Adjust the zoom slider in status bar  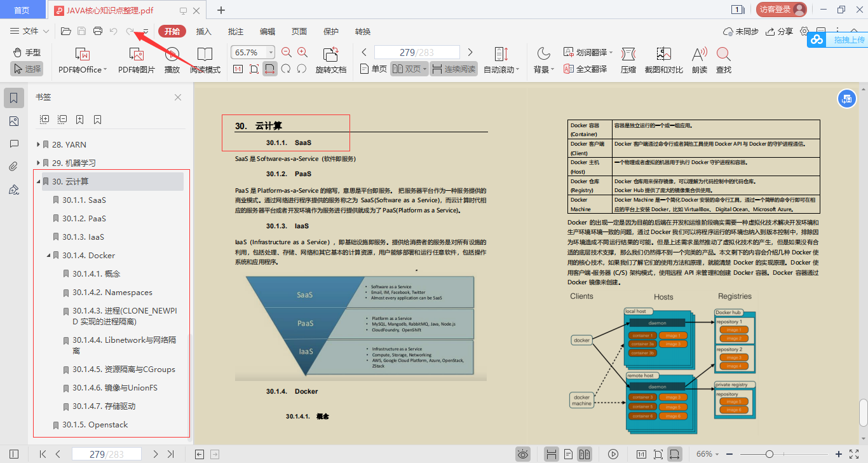pos(770,454)
